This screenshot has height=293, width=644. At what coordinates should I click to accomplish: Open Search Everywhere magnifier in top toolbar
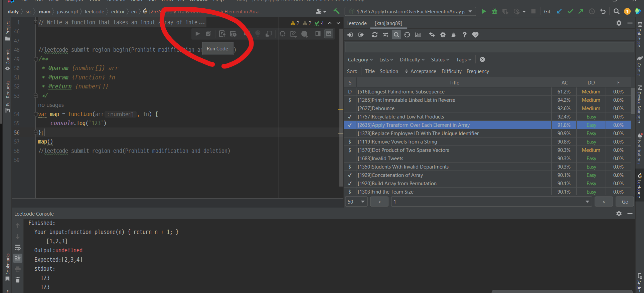point(616,11)
